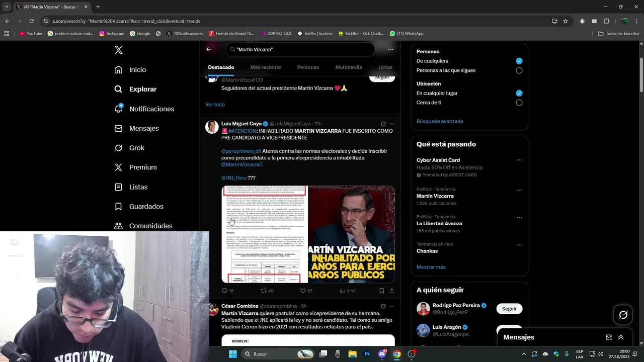Open options for Cyber Assist Card trend
Screen dimensions: 644x362
click(x=519, y=160)
